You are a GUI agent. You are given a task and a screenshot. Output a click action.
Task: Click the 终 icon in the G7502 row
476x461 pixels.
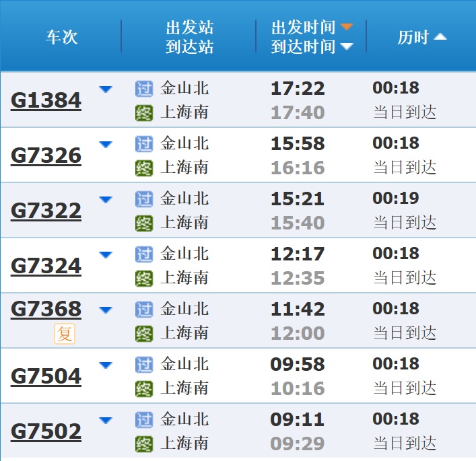tap(144, 444)
